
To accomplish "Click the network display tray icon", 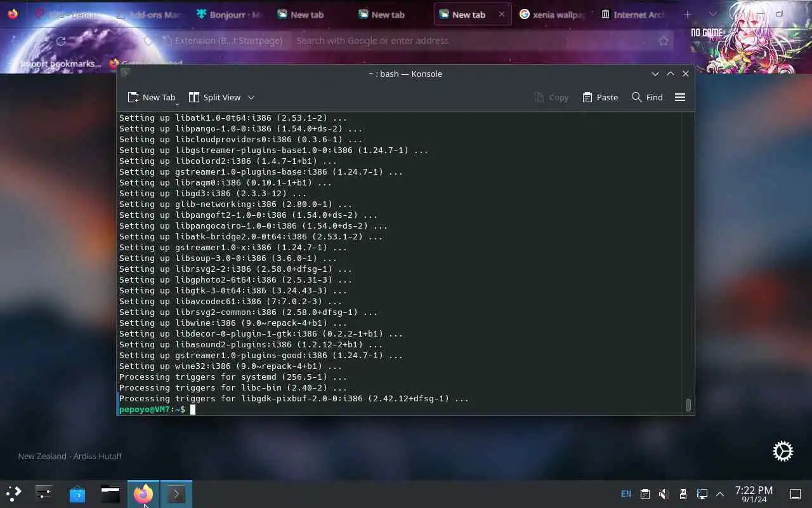I will tap(702, 494).
